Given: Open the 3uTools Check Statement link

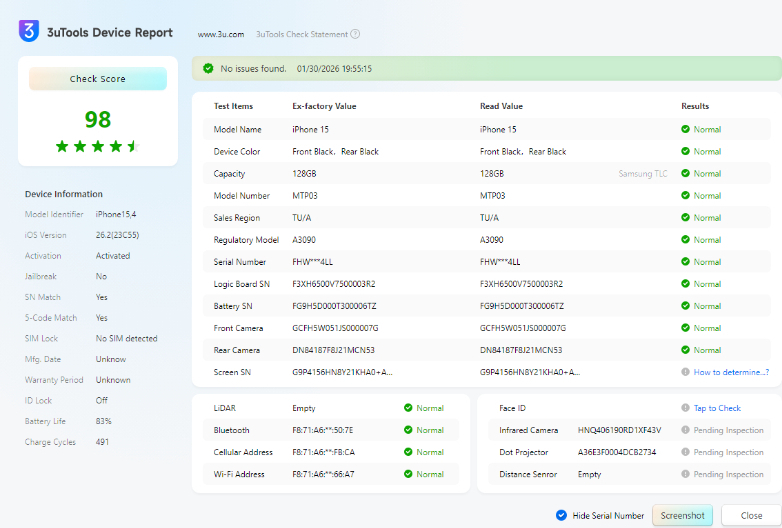Looking at the screenshot, I should tap(302, 34).
